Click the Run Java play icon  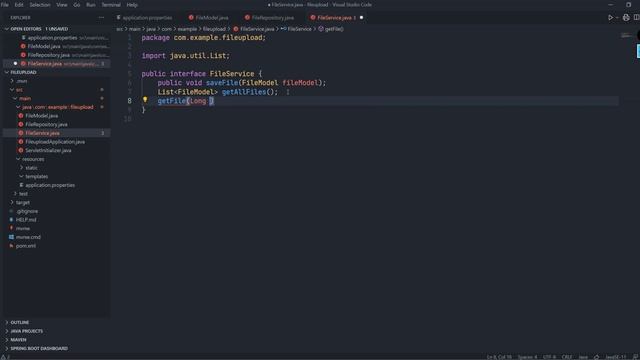(x=611, y=18)
